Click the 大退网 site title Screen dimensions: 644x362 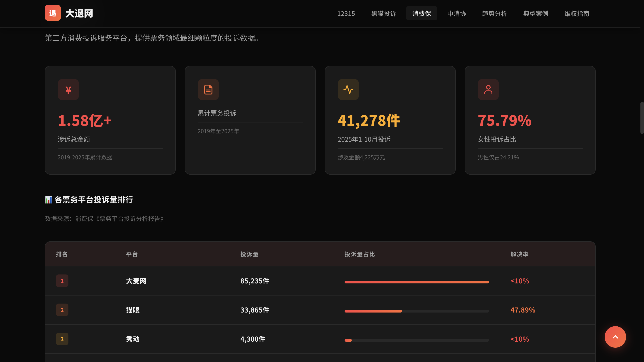[x=79, y=13]
